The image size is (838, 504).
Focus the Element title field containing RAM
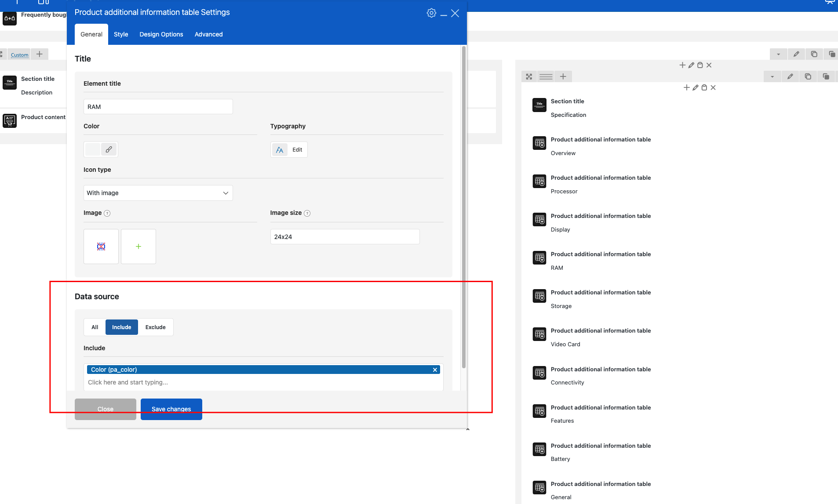158,107
